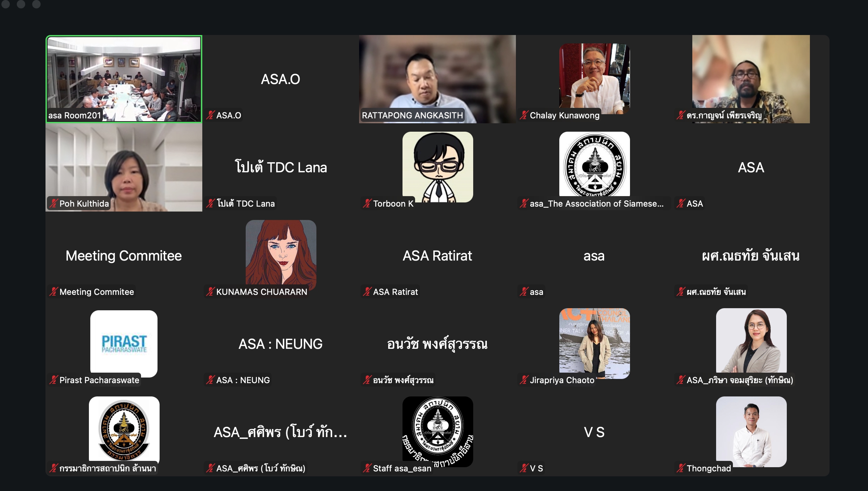This screenshot has height=491, width=868.
Task: Select RATTAPONG ANGKASITH's video tile
Action: pos(437,79)
